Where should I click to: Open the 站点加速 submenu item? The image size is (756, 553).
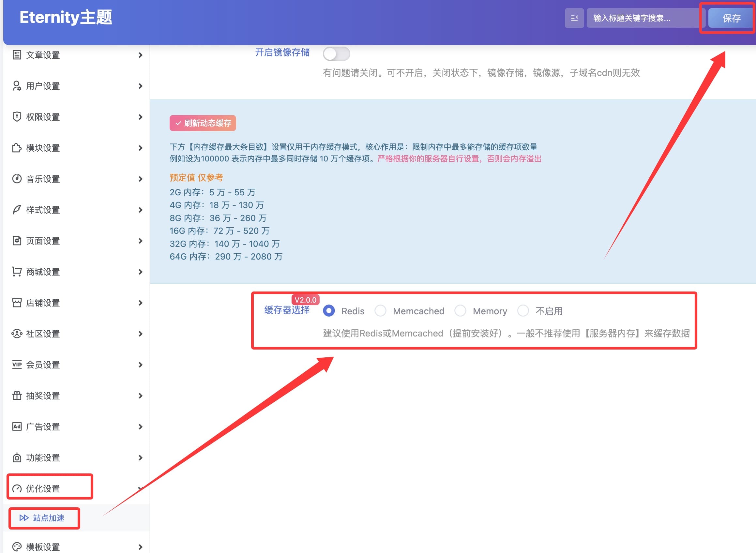coord(48,518)
